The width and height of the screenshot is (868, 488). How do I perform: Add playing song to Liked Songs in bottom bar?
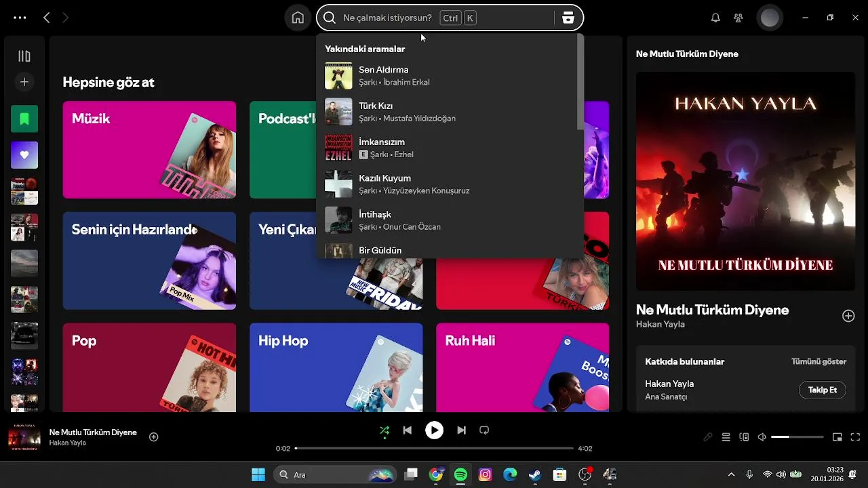pyautogui.click(x=154, y=437)
